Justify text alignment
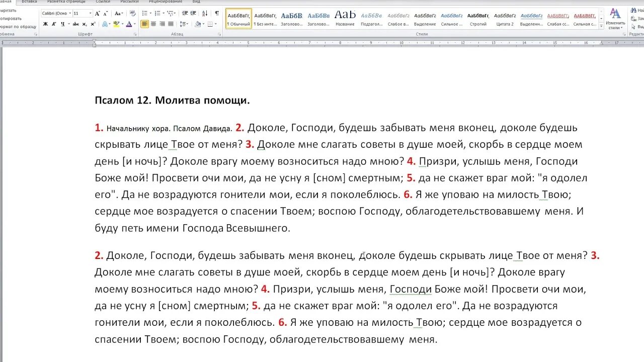Image resolution: width=644 pixels, height=362 pixels. pyautogui.click(x=171, y=24)
